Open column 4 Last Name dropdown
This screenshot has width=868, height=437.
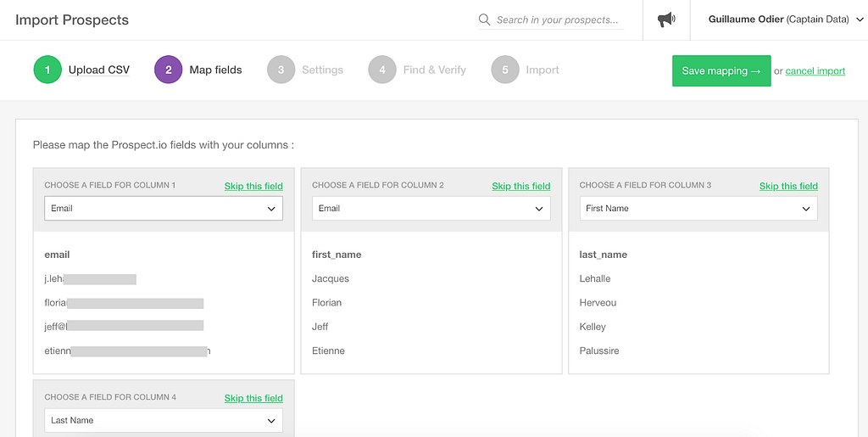[x=164, y=420]
